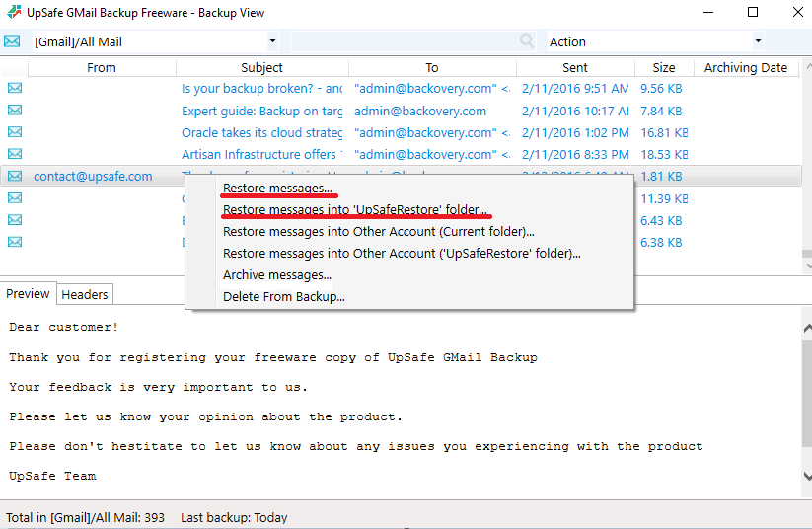This screenshot has width=812, height=529.
Task: Click size cell 11.39 KB
Action: 664,199
